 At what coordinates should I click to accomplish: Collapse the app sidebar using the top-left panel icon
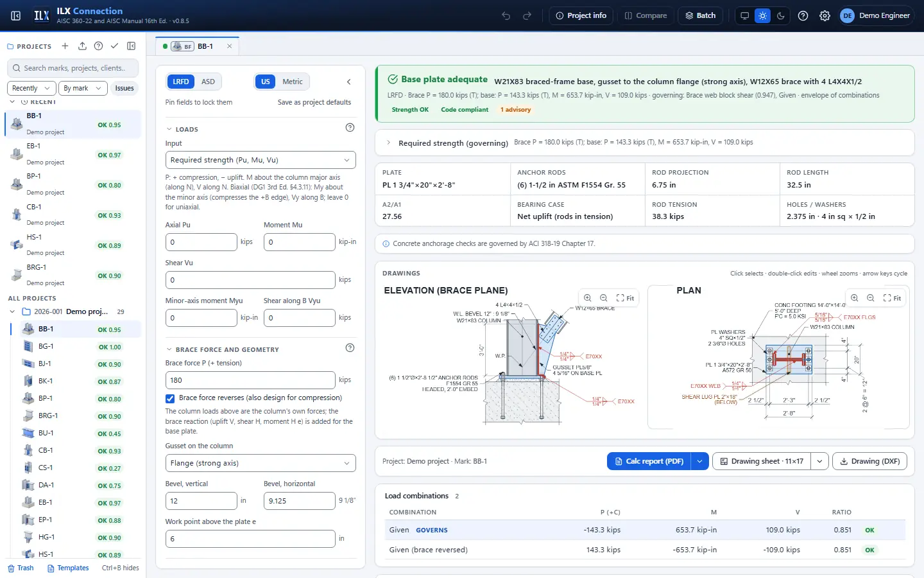point(16,15)
